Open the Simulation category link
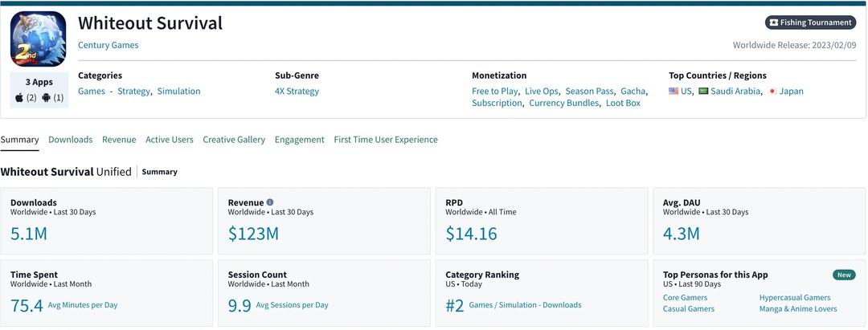The width and height of the screenshot is (868, 330). (x=178, y=92)
